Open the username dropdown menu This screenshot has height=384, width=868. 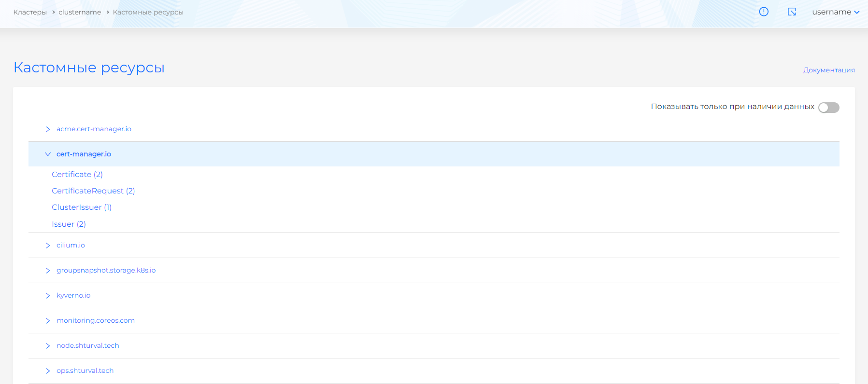click(x=836, y=12)
